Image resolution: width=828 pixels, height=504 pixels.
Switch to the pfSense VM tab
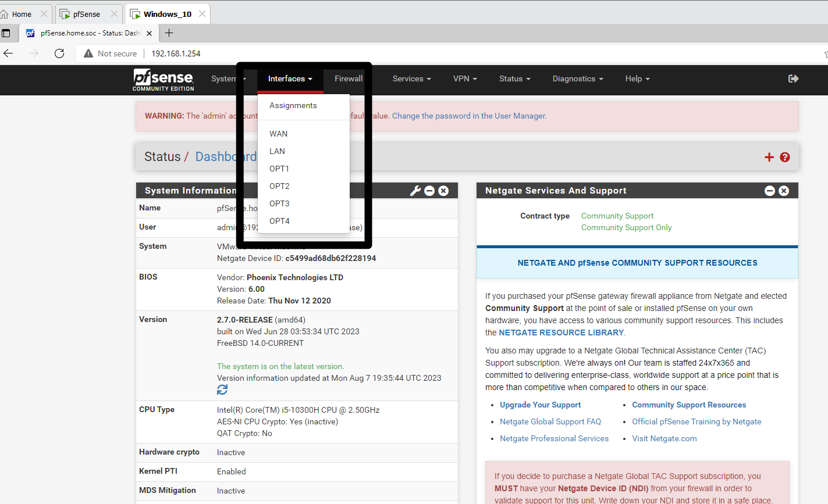[87, 14]
